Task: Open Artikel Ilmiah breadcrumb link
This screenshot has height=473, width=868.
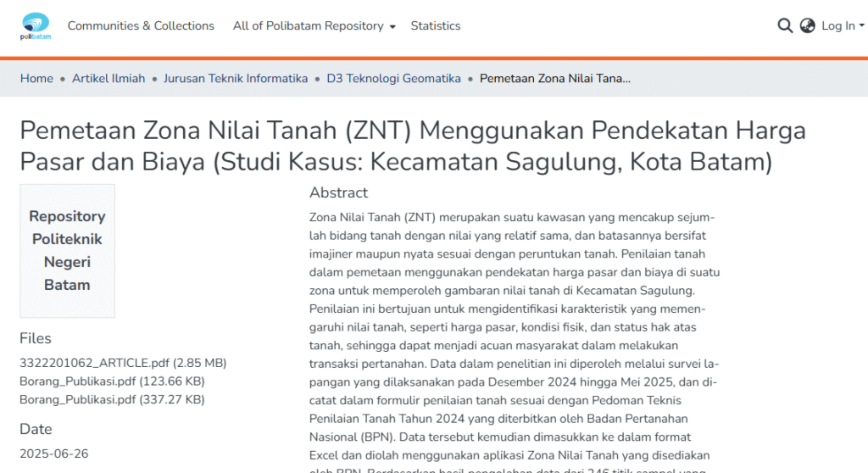Action: pyautogui.click(x=108, y=79)
